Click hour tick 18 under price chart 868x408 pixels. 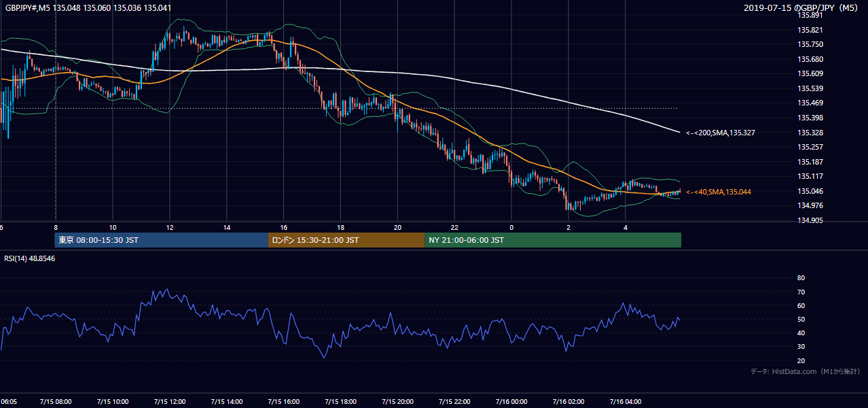click(x=341, y=227)
